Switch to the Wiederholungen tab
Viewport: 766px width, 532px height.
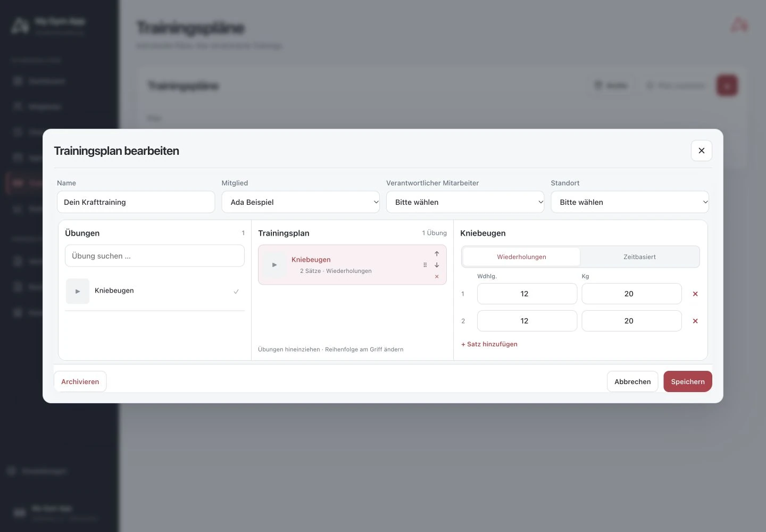pyautogui.click(x=521, y=257)
